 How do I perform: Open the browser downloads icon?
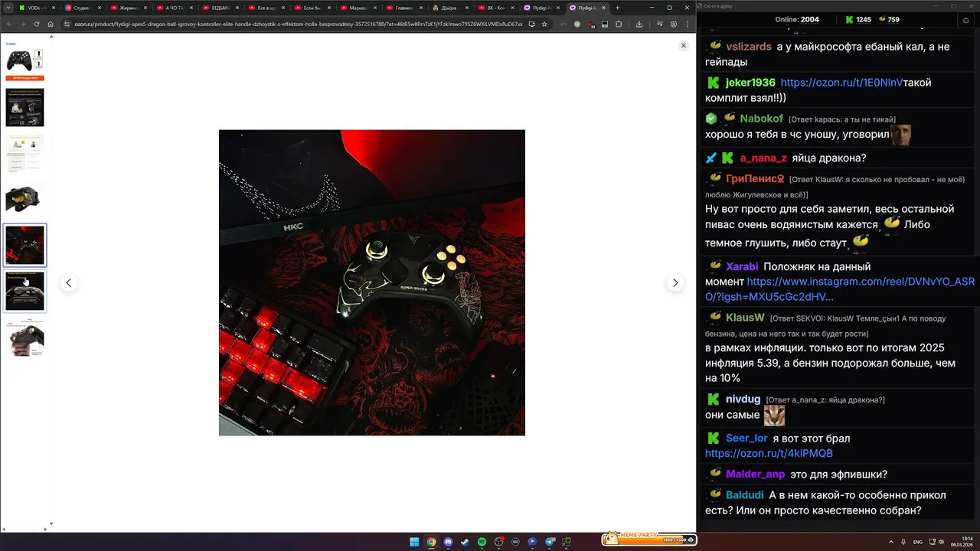point(639,24)
